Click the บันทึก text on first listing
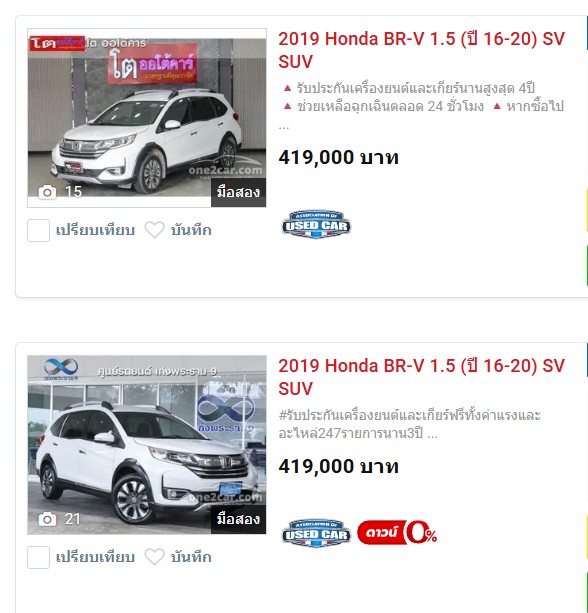Viewport: 588px width, 613px height. click(x=191, y=230)
